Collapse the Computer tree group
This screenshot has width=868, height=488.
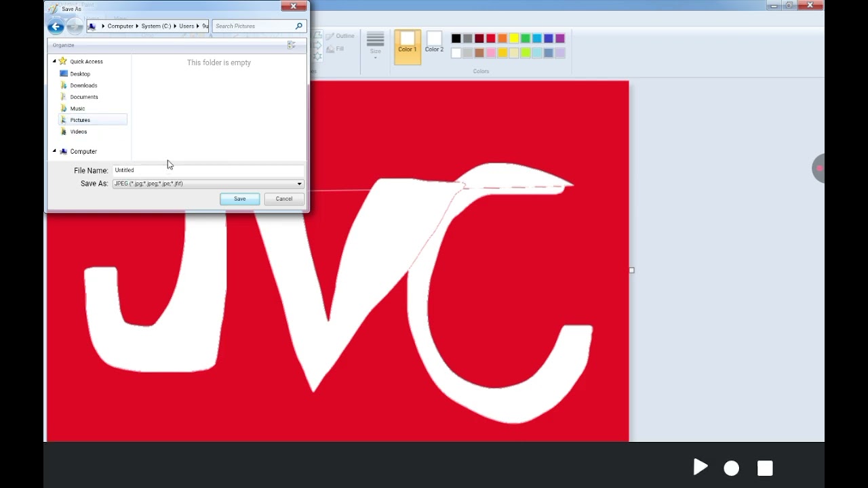click(54, 151)
